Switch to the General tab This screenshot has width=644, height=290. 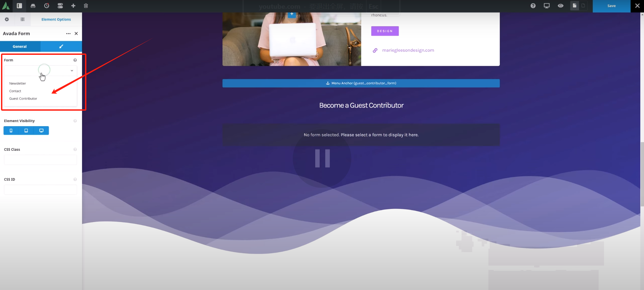click(x=20, y=46)
